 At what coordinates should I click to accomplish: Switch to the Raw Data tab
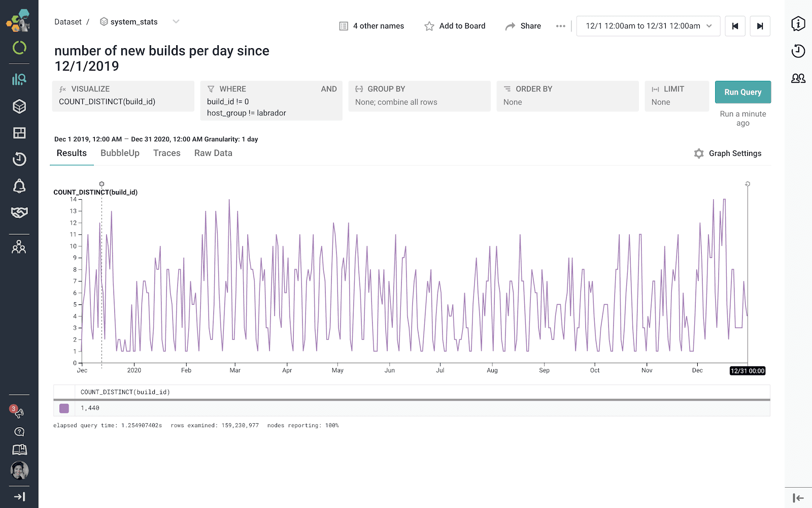point(213,153)
